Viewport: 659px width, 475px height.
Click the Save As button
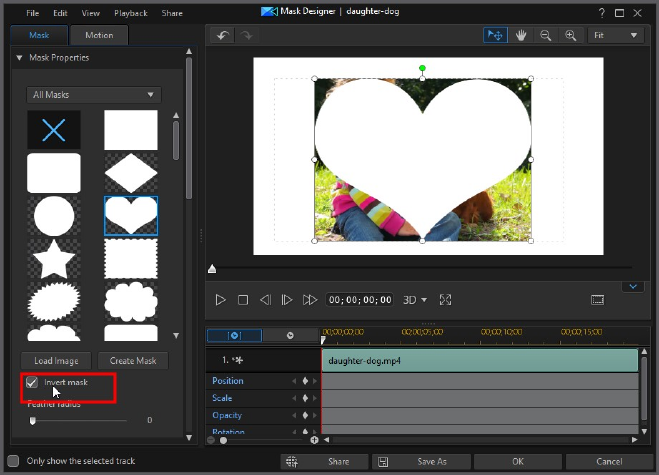(421, 462)
